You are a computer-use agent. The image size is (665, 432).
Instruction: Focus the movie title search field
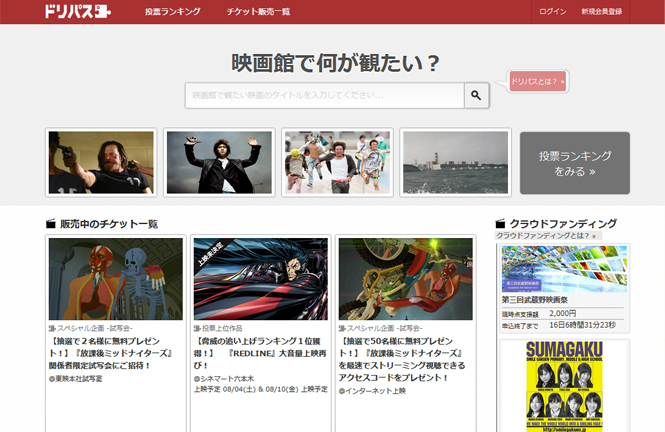[x=324, y=95]
